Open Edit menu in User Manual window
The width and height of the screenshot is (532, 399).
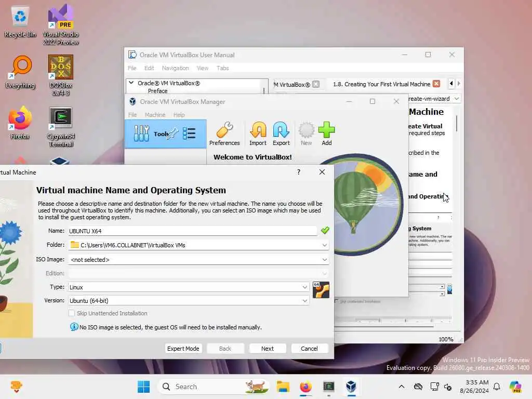[149, 68]
